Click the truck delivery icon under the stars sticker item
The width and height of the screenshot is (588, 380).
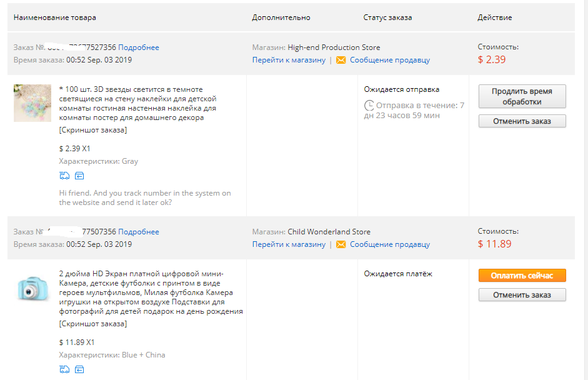[64, 176]
